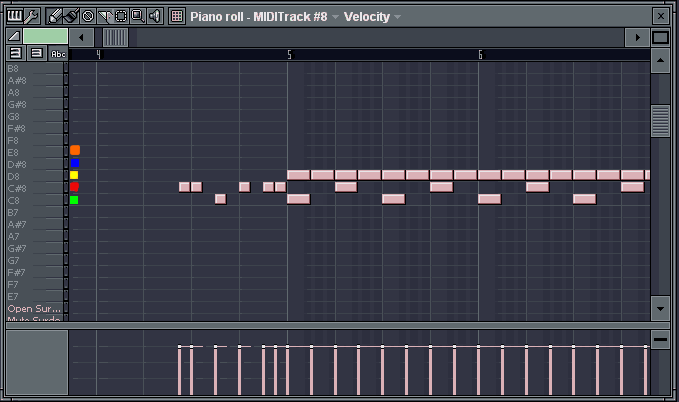Click the horizontal scrollbar thumb

[115, 37]
